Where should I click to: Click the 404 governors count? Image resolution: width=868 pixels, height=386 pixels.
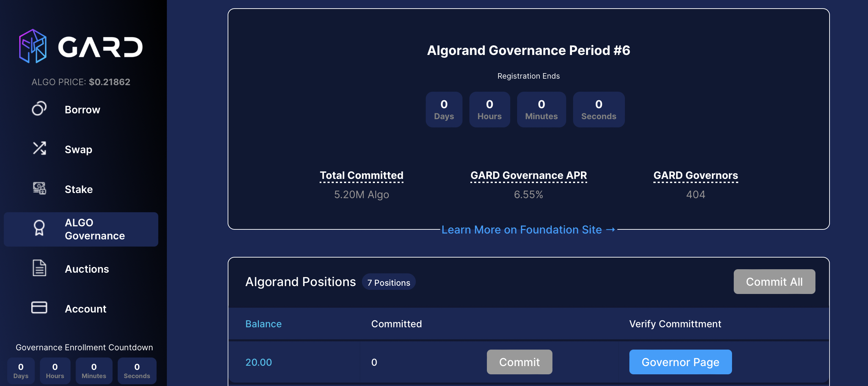696,194
